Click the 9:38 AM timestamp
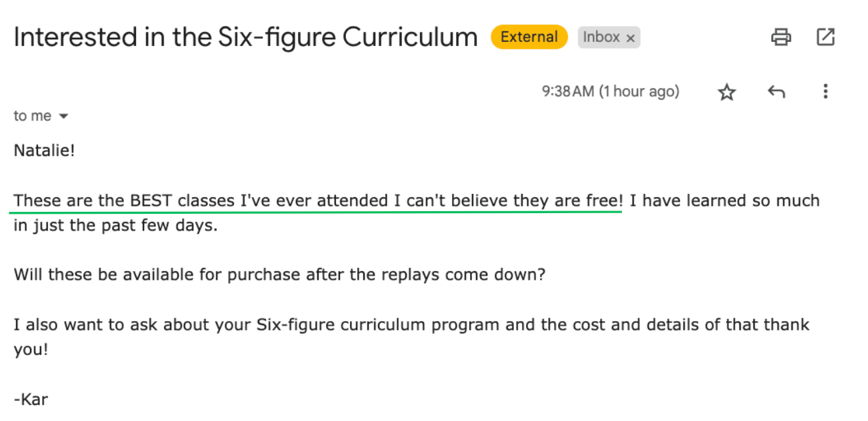This screenshot has width=868, height=421. pyautogui.click(x=610, y=91)
